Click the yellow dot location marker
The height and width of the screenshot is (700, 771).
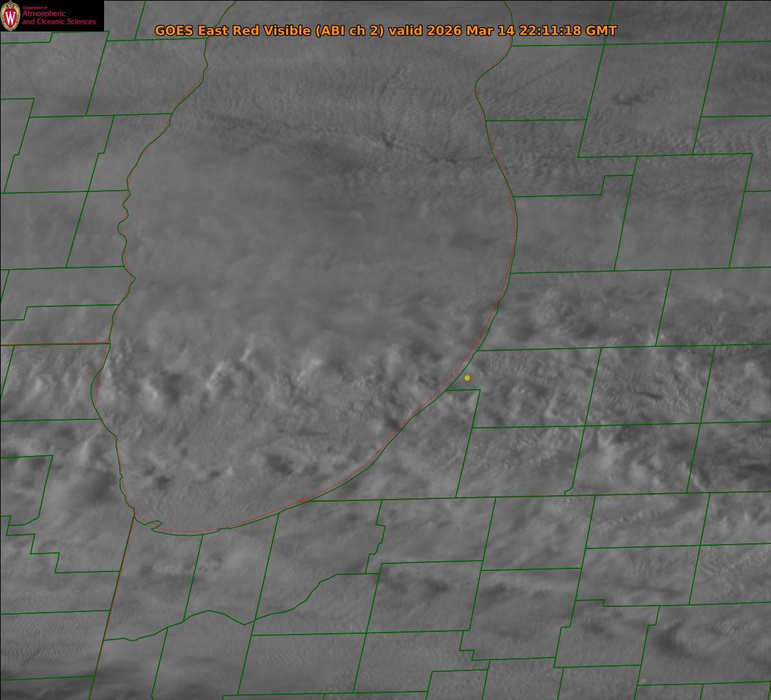(467, 378)
